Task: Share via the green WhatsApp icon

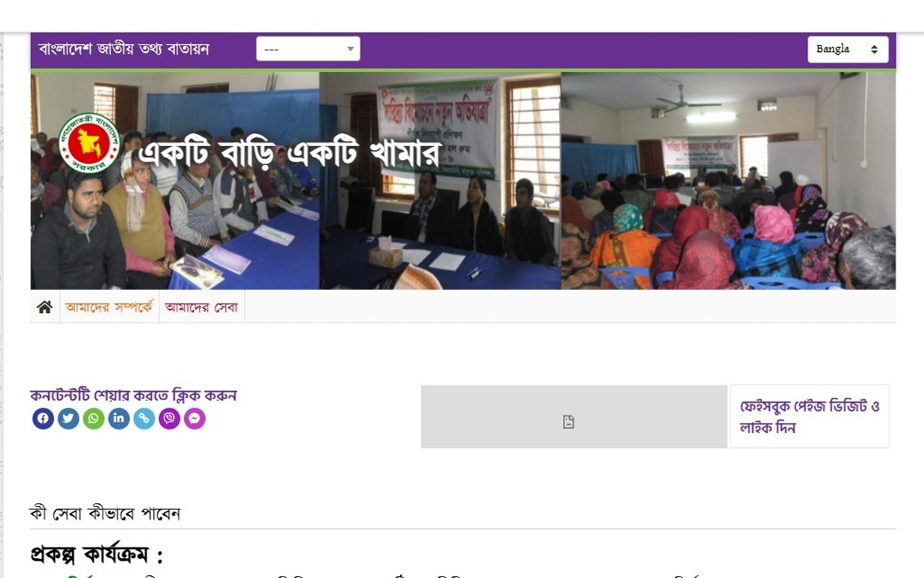Action: (x=94, y=419)
